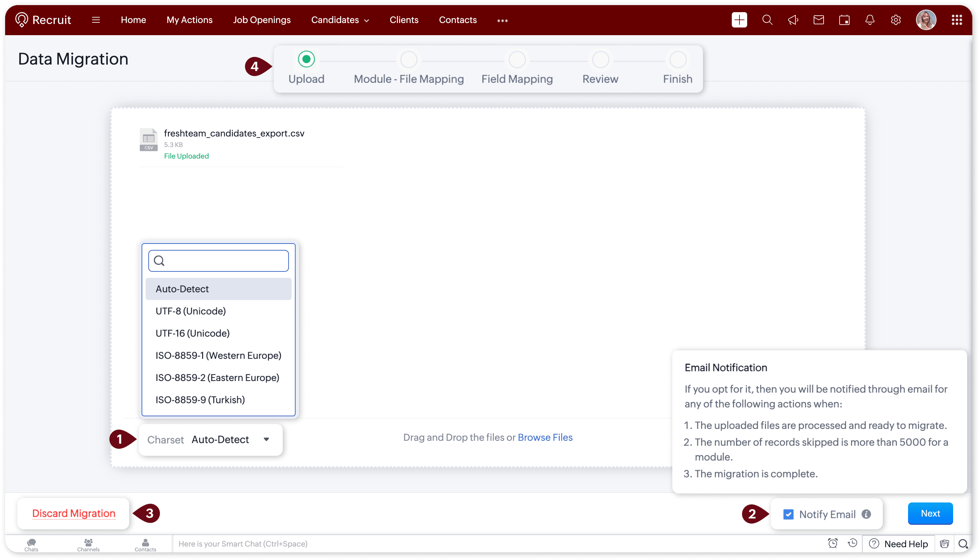Toggle the hamburger sidebar menu

pos(96,19)
